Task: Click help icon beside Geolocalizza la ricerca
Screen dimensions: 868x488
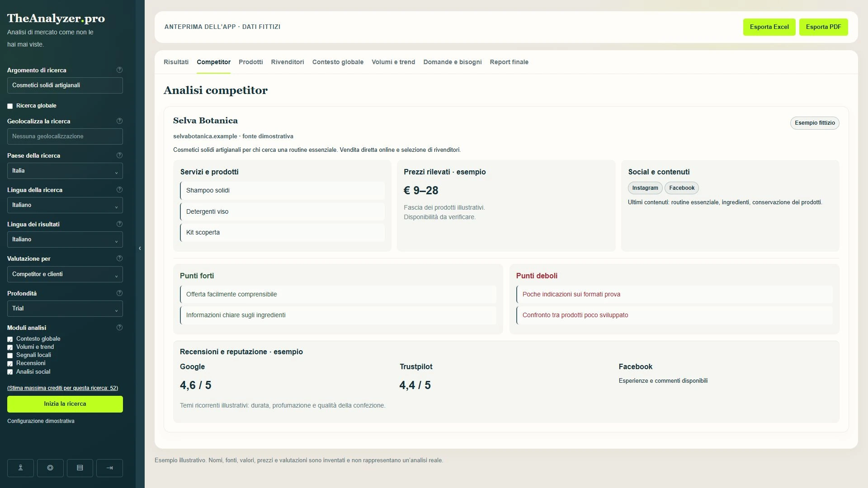Action: 119,121
